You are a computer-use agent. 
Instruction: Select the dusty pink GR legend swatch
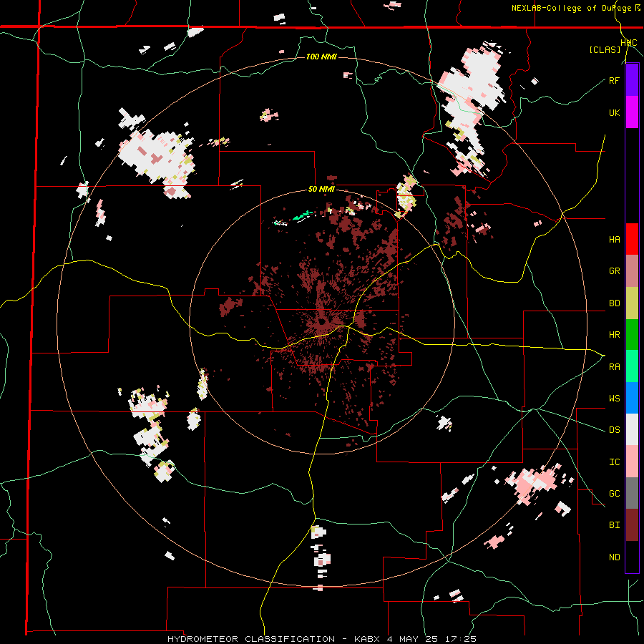(x=632, y=270)
